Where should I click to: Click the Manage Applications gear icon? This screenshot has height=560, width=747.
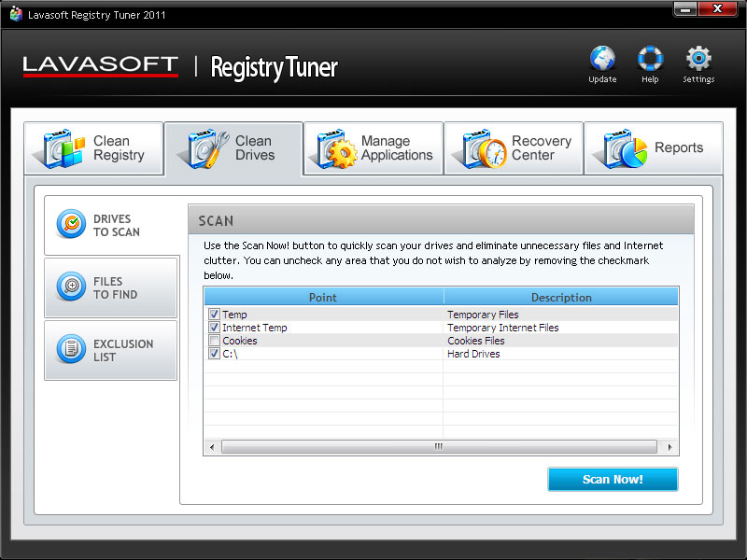pos(334,148)
